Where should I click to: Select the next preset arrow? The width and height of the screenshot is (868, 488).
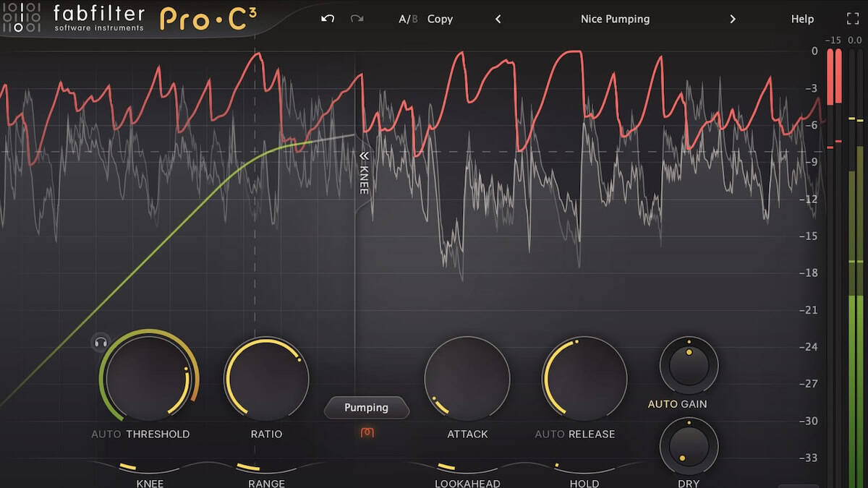[733, 20]
